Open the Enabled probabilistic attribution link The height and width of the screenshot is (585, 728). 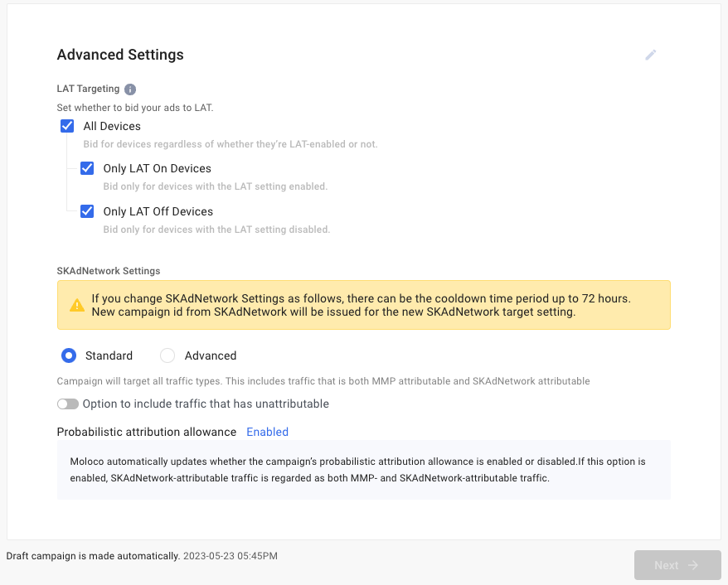coord(267,432)
